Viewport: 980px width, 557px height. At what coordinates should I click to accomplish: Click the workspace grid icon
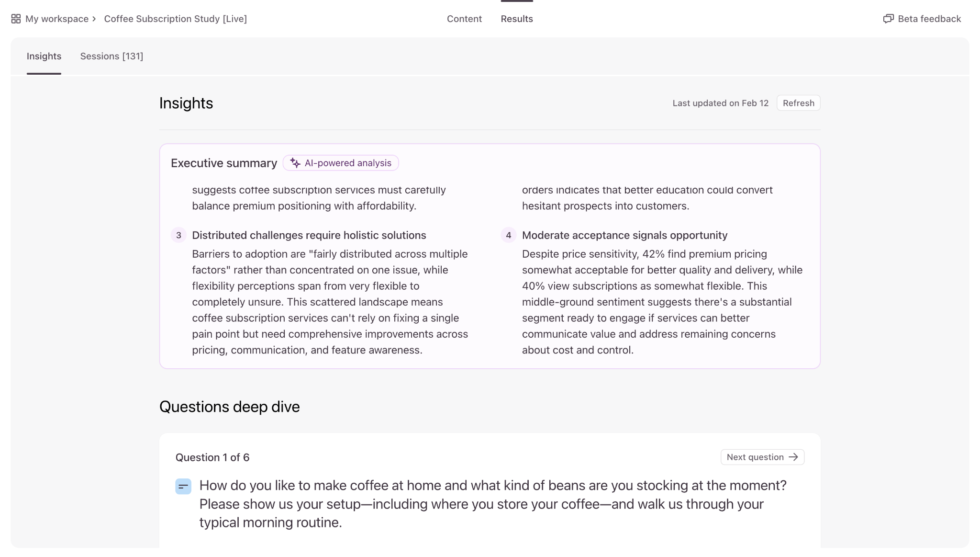click(16, 19)
